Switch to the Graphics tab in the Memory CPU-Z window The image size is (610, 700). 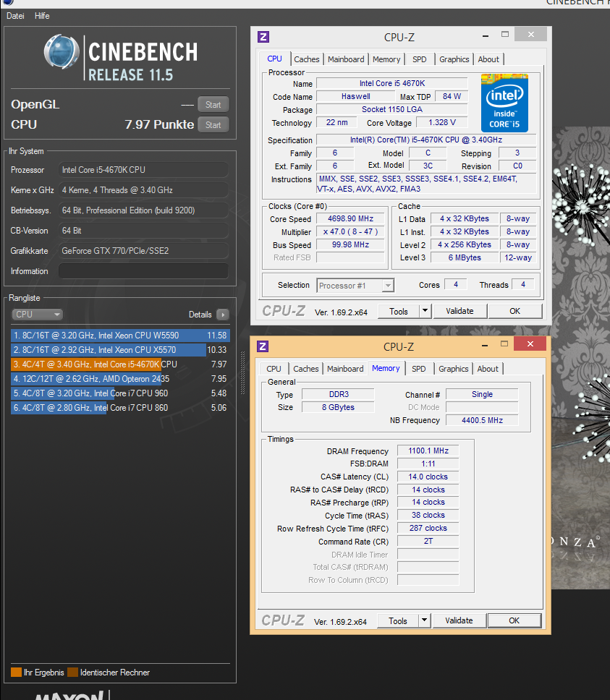pos(453,369)
